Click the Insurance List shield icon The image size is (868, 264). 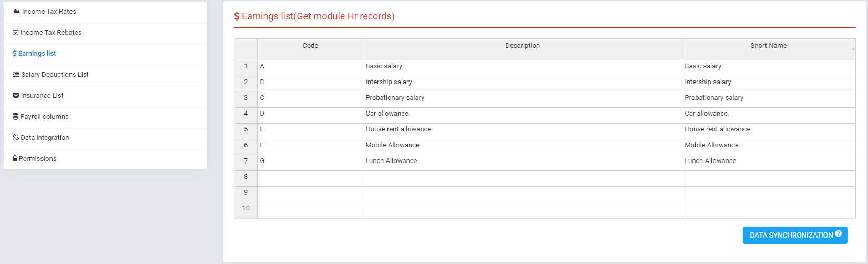point(16,95)
